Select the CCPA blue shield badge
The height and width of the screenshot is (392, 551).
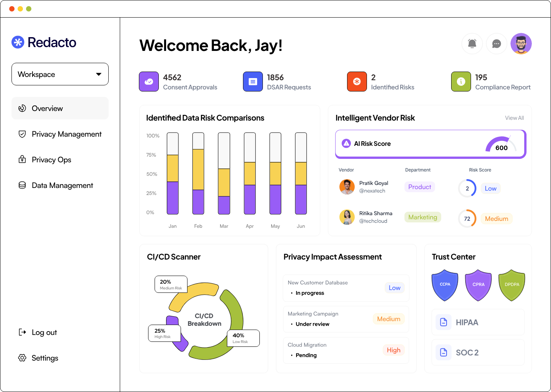[445, 285]
